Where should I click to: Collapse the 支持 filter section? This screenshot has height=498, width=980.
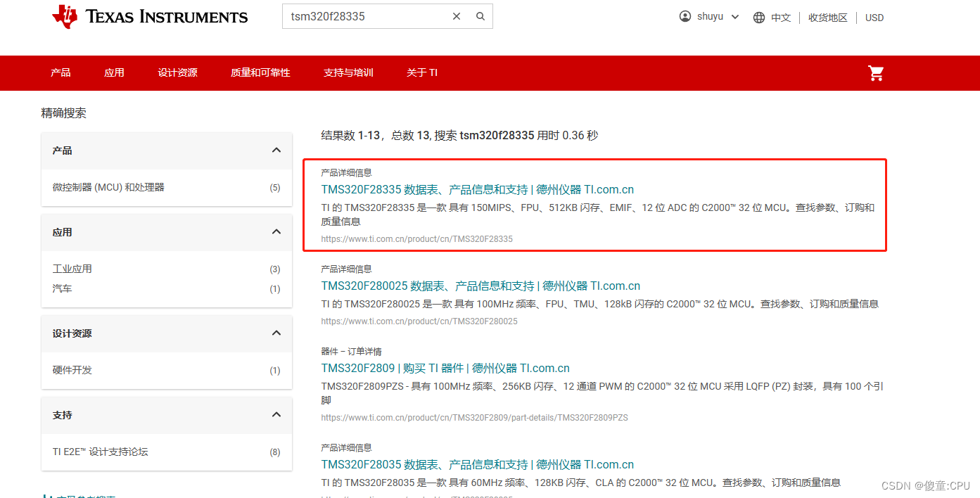276,414
